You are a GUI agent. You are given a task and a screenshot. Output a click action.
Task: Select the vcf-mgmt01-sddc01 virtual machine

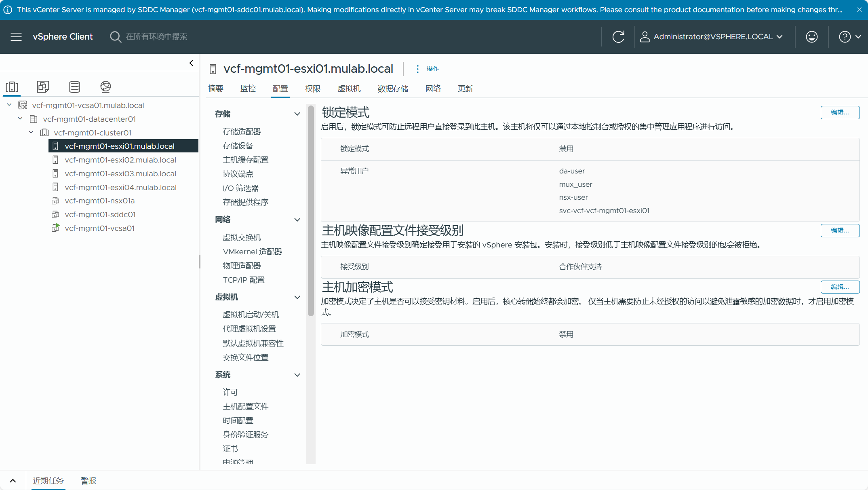(x=100, y=215)
